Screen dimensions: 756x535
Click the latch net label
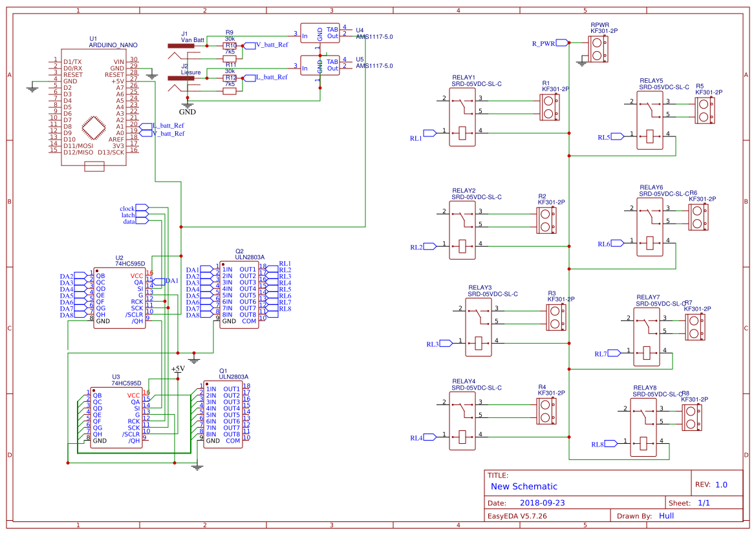pyautogui.click(x=127, y=216)
